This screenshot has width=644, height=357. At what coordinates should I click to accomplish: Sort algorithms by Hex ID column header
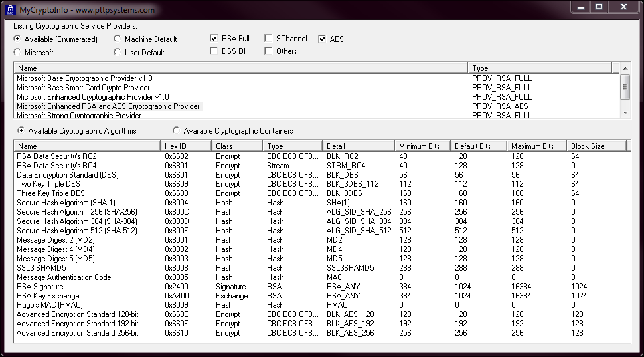point(186,146)
